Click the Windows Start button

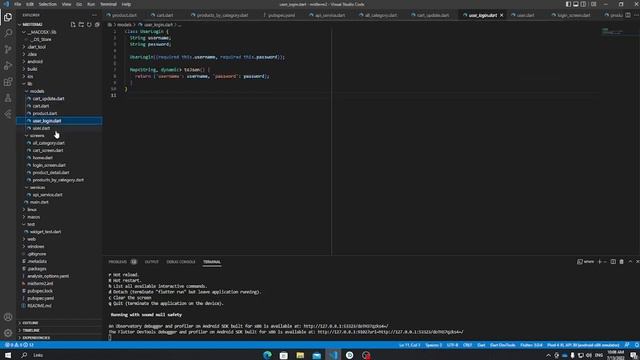[8, 355]
